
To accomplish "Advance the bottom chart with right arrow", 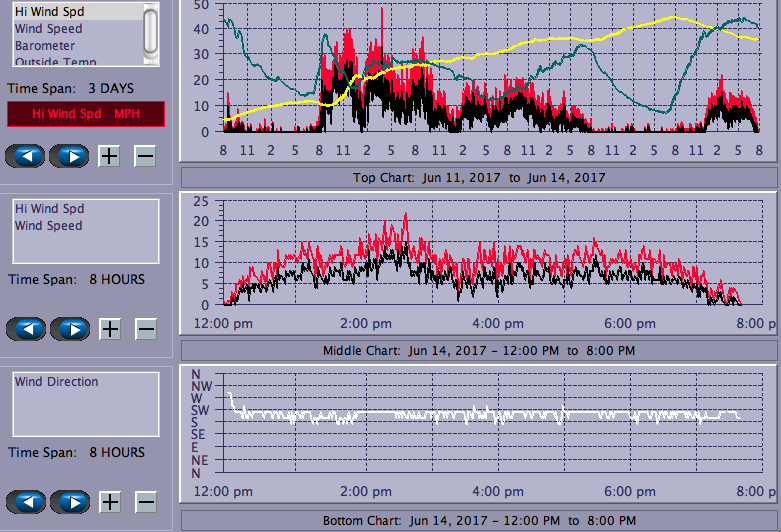I will (x=69, y=502).
